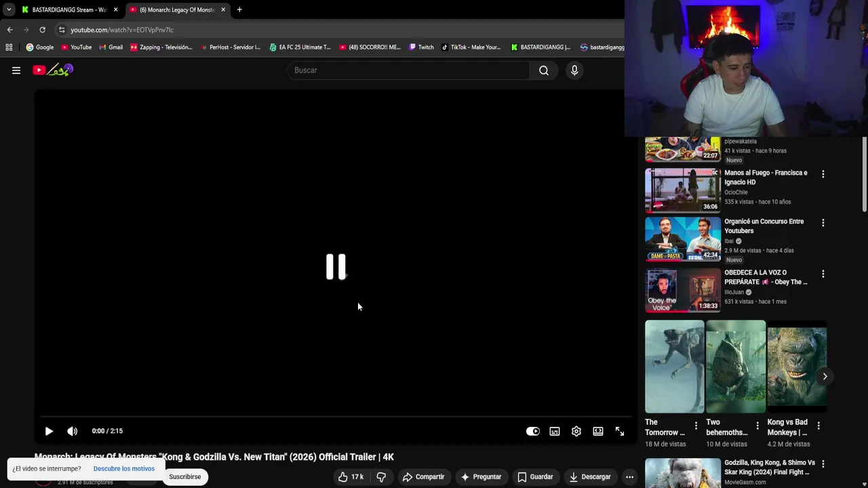Screen dimensions: 868x488
Task: Reload the page with the refresh icon
Action: pos(42,30)
